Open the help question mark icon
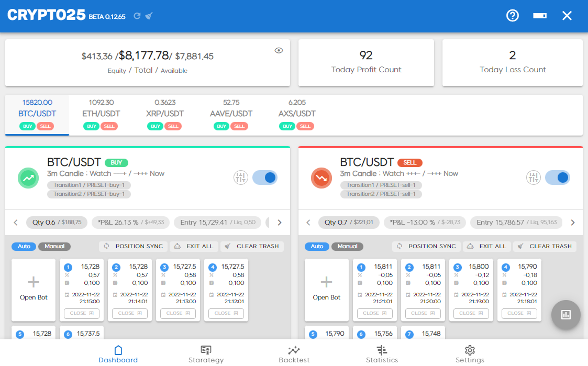 click(512, 16)
